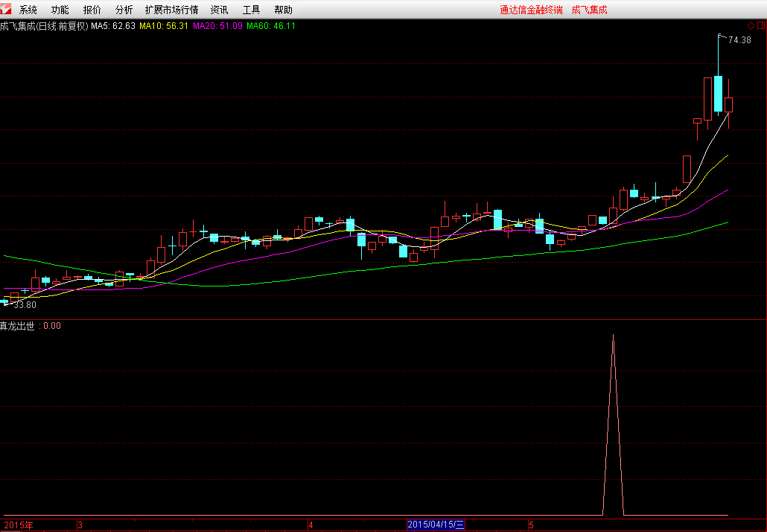The width and height of the screenshot is (767, 532).
Task: Open the 分析 menu
Action: pyautogui.click(x=124, y=10)
